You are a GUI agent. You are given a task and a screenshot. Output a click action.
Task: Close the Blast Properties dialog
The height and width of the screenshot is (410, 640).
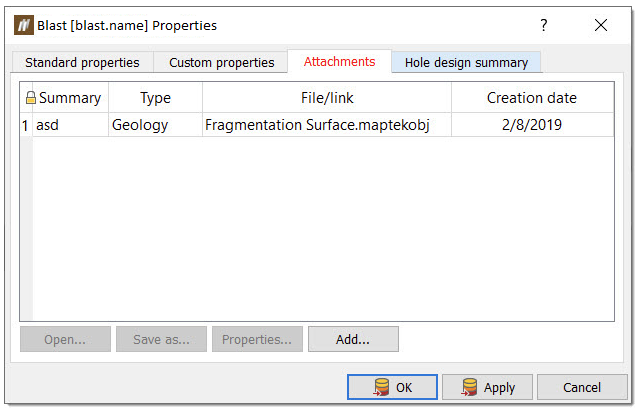601,25
